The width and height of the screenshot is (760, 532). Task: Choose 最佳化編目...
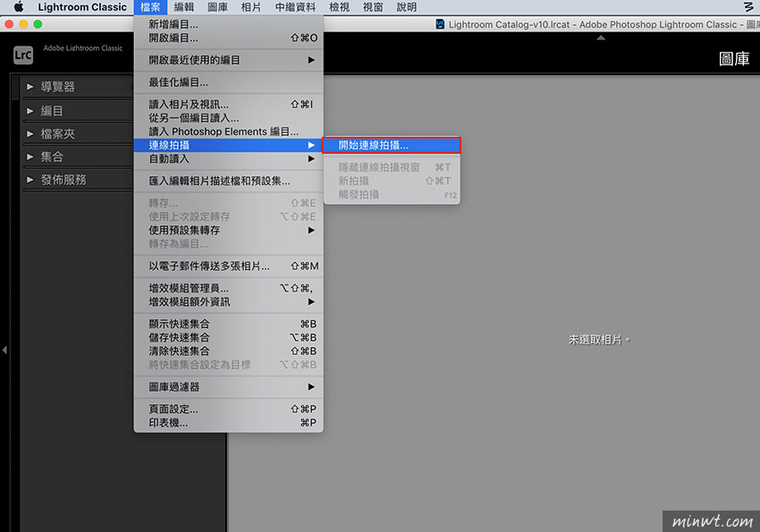tap(228, 82)
